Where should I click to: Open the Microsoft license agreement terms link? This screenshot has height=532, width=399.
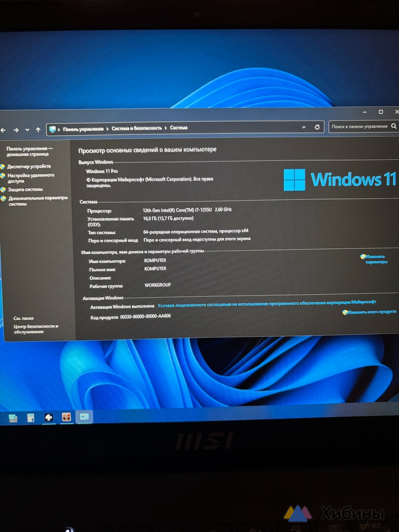(267, 304)
